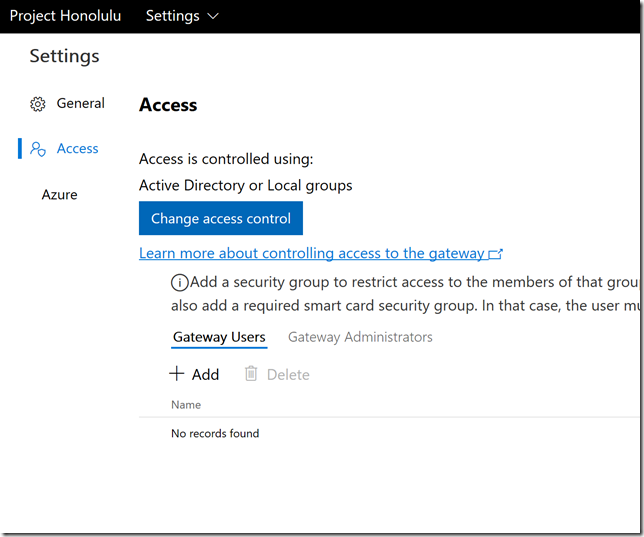
Task: Open the Settings menu in the header
Action: (182, 16)
